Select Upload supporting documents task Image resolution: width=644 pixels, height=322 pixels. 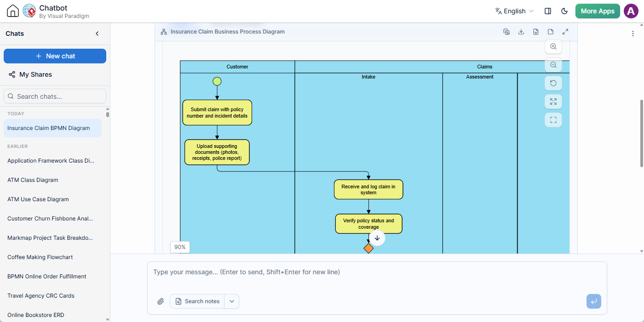click(x=217, y=152)
